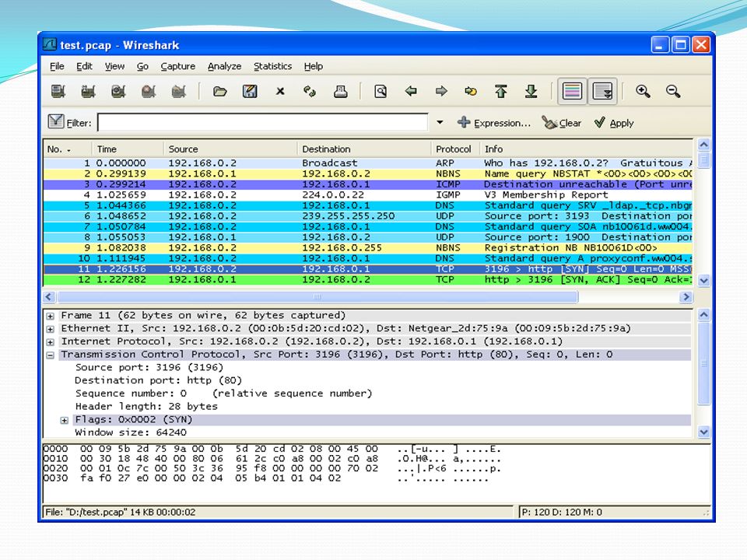
Task: Select packet 4 IGMP Membership Report row
Action: pos(368,194)
